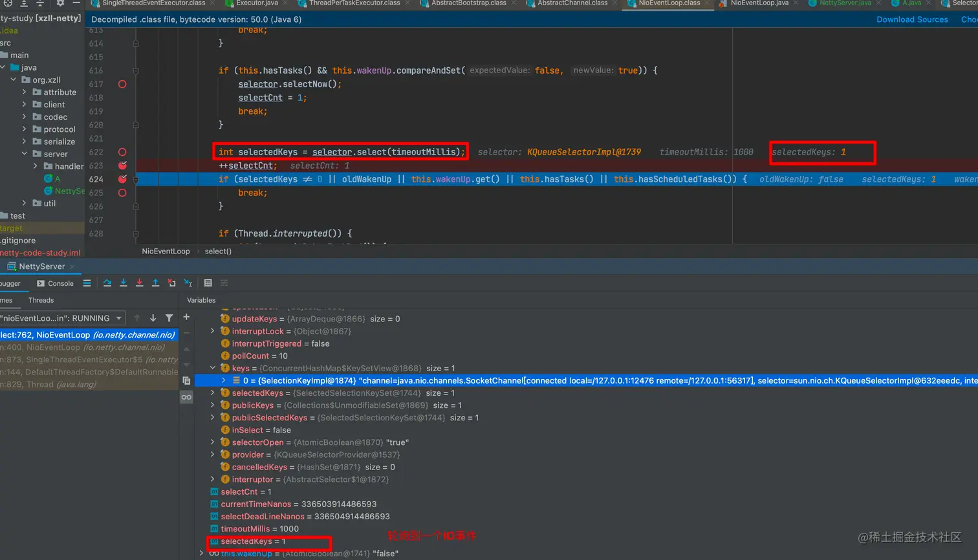978x560 pixels.
Task: Hide the project panel with minus icon
Action: click(76, 3)
